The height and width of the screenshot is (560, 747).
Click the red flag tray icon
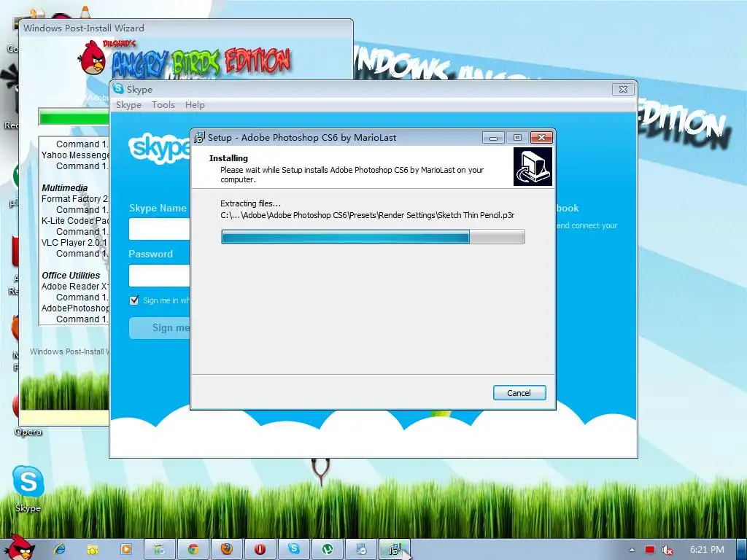(650, 550)
